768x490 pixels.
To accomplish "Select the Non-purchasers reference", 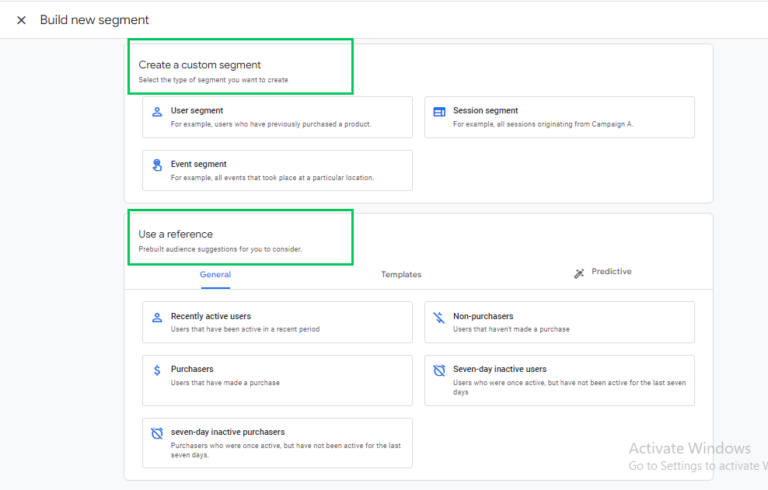I will coord(559,322).
